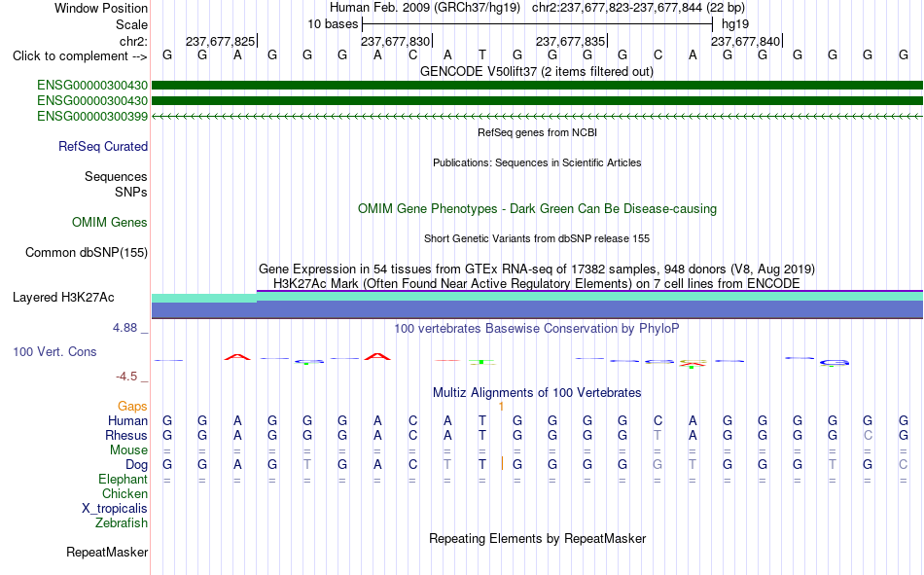Click the 'Human Feb. 2009 (GRCh37/hg19)' header text
Screen dimensions: 924x575
(x=424, y=8)
